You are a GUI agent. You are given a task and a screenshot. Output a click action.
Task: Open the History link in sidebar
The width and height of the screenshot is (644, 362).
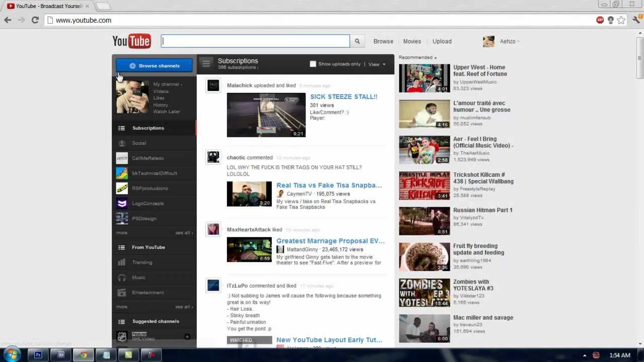160,105
